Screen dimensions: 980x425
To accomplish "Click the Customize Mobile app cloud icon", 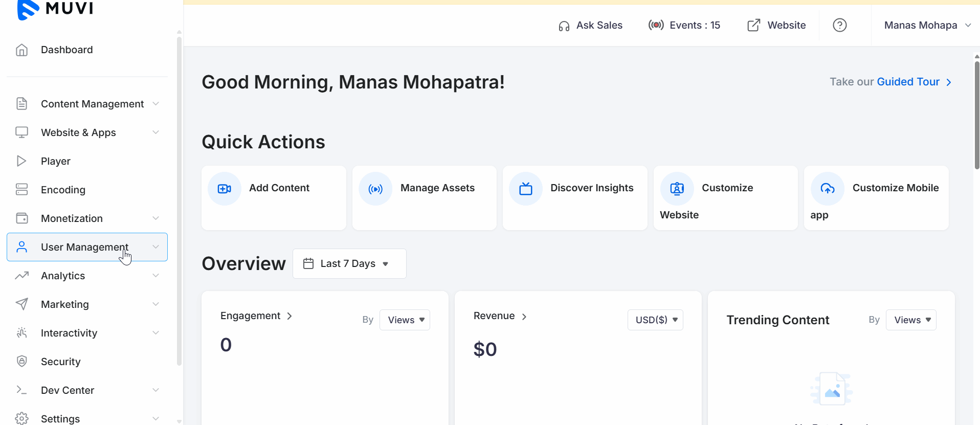I will click(827, 189).
